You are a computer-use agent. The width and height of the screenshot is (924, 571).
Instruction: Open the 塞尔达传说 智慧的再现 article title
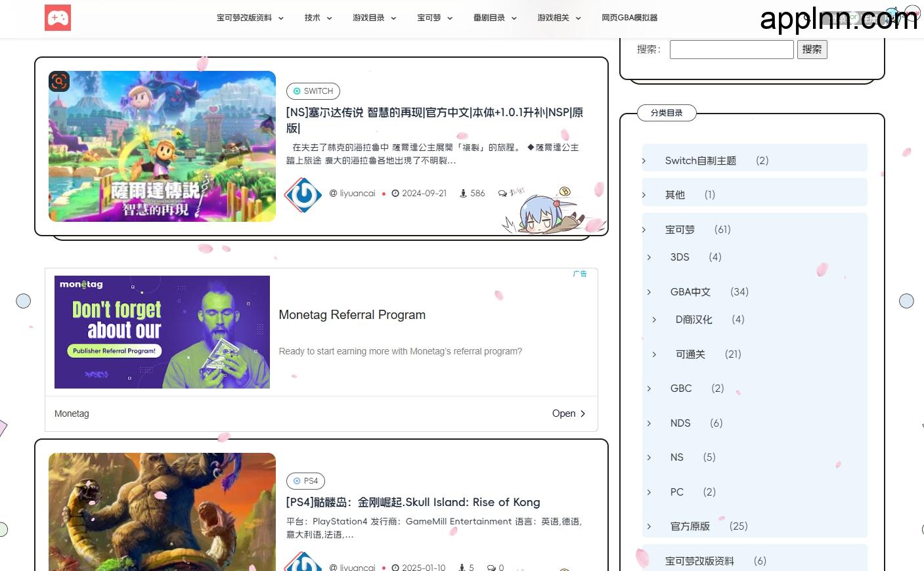435,120
